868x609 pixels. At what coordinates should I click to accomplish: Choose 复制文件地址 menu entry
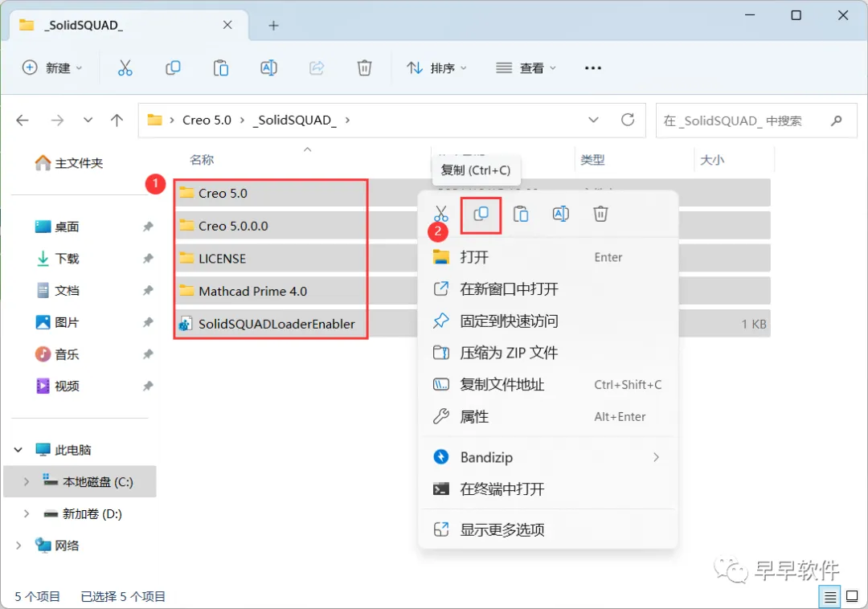(x=548, y=384)
